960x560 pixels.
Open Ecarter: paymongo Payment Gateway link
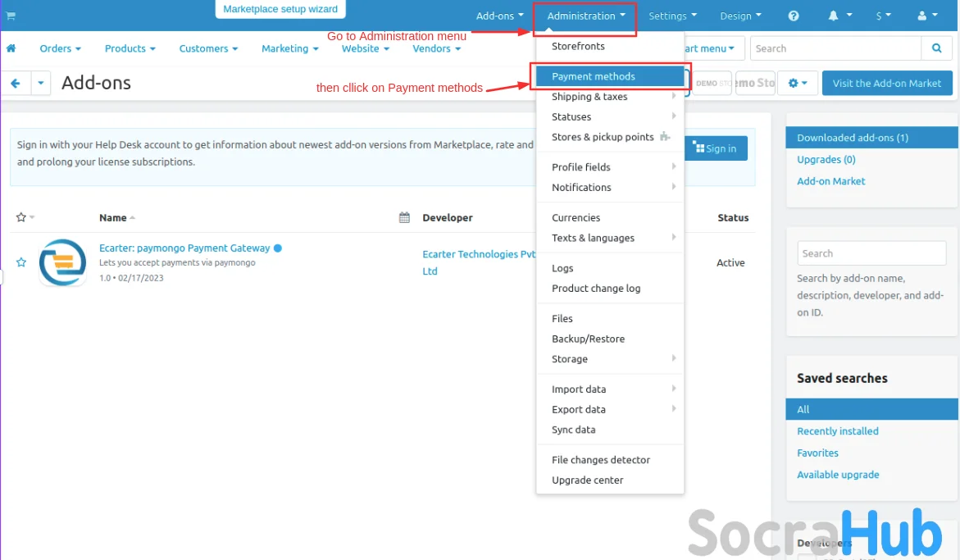point(184,248)
